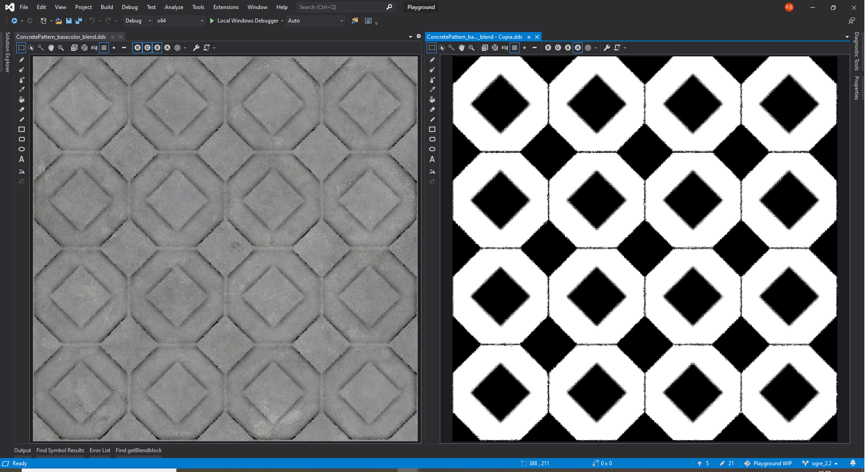868x472 pixels.
Task: Toggle the Red channel in left editor
Action: [x=137, y=48]
